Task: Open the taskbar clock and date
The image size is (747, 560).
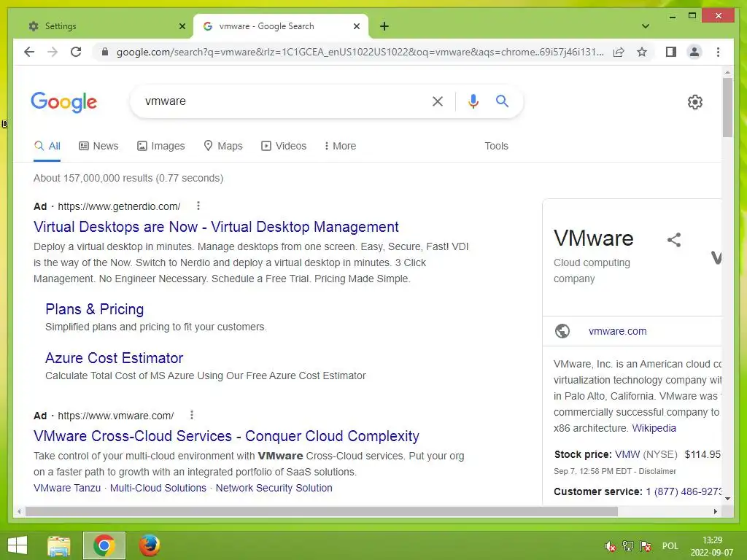Action: pyautogui.click(x=712, y=546)
